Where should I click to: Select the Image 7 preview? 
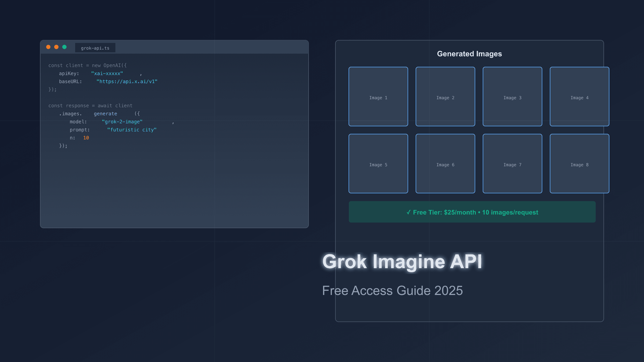point(512,164)
